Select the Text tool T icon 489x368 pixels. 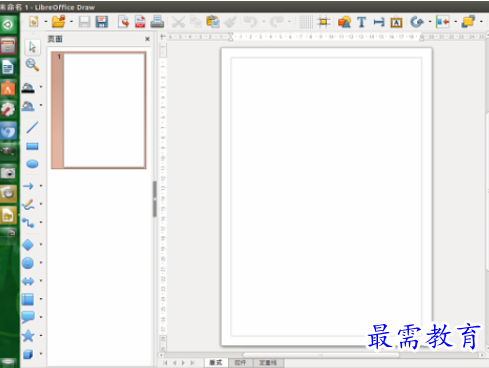pyautogui.click(x=361, y=22)
